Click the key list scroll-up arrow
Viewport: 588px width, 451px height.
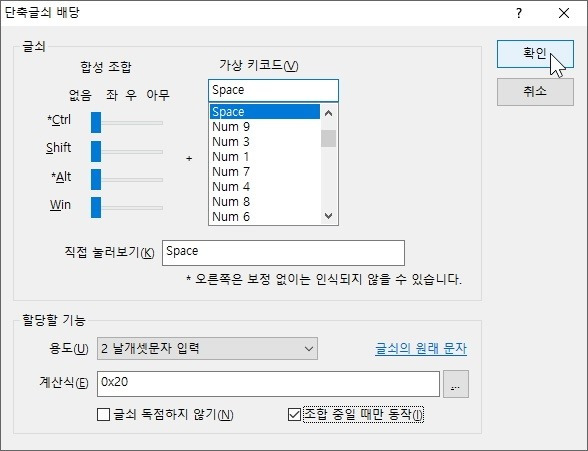tap(328, 113)
